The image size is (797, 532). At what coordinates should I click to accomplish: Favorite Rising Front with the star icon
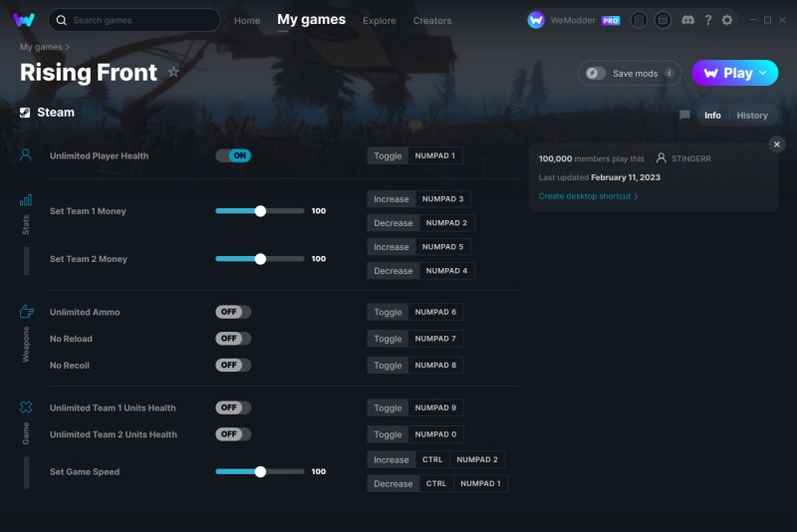(x=173, y=72)
